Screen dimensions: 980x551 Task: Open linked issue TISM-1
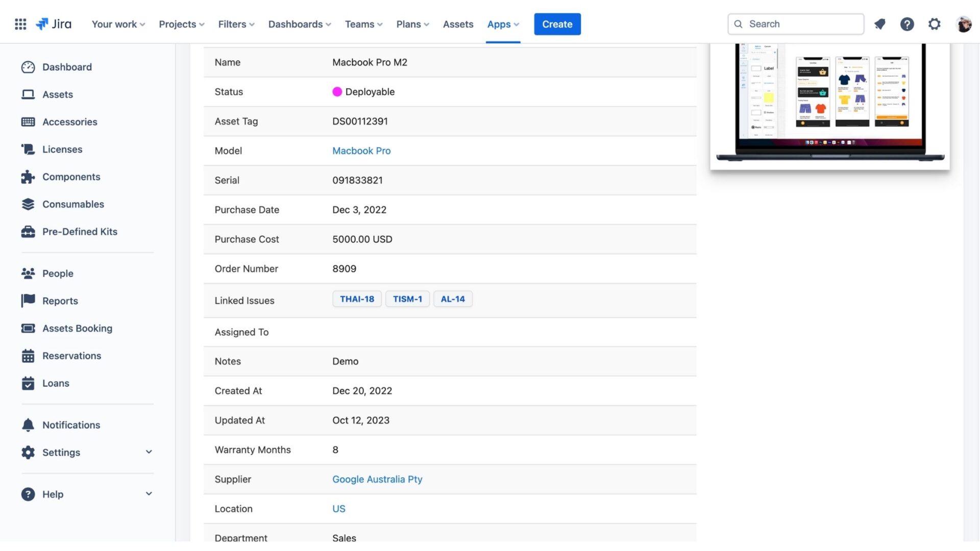pos(407,299)
